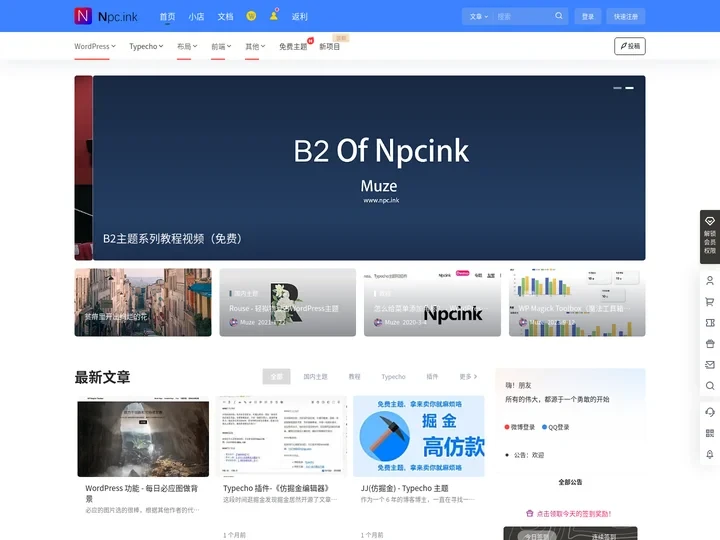
Task: Open the 掘金高仿款 article thumbnail
Action: (418, 437)
